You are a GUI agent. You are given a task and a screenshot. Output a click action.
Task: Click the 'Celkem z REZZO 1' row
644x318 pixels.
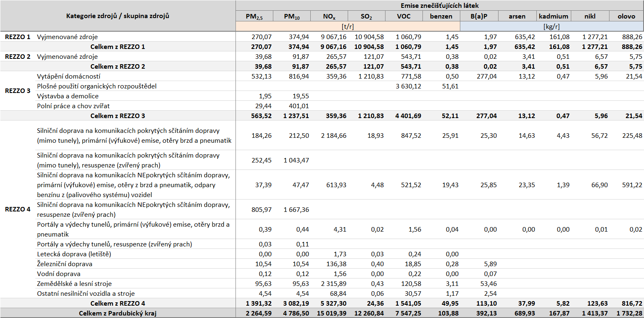point(322,46)
